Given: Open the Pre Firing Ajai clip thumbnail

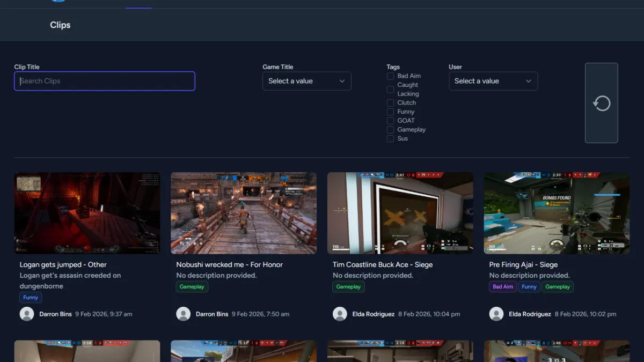Looking at the screenshot, I should [x=557, y=213].
